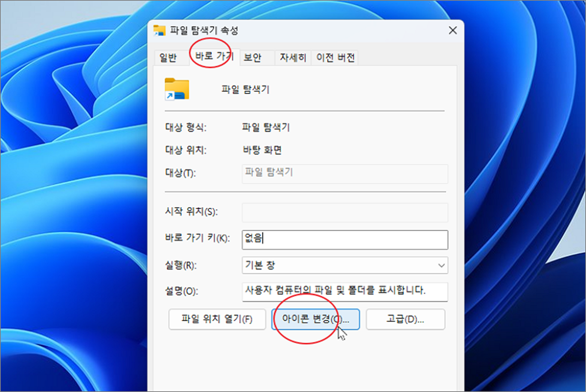Click the disabled 대상(T) field
The width and height of the screenshot is (586, 392).
coord(345,173)
